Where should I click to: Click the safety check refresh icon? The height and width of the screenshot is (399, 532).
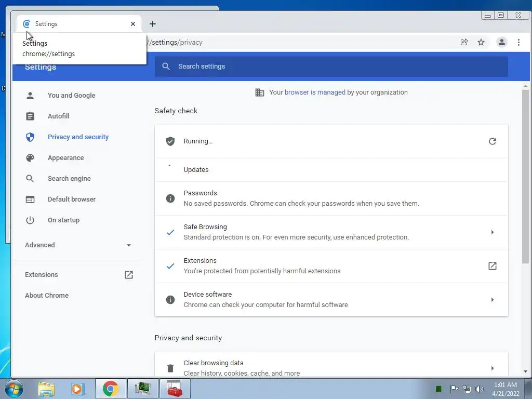493,141
